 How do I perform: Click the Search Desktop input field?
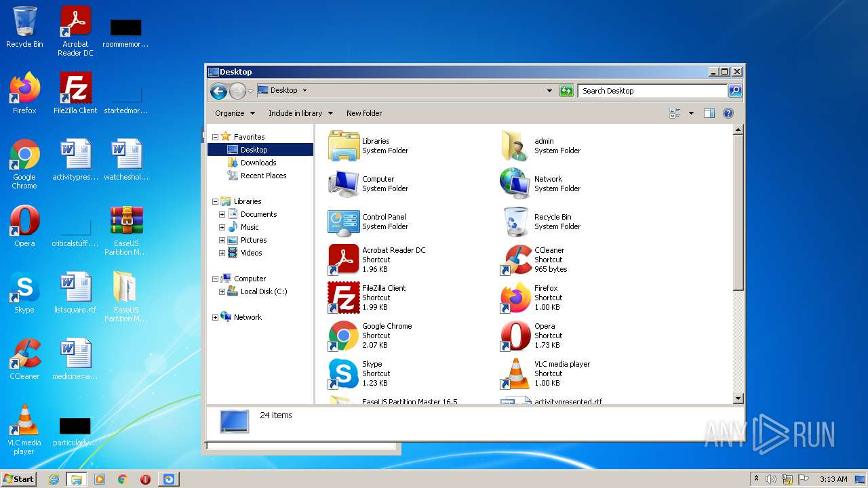coord(652,91)
